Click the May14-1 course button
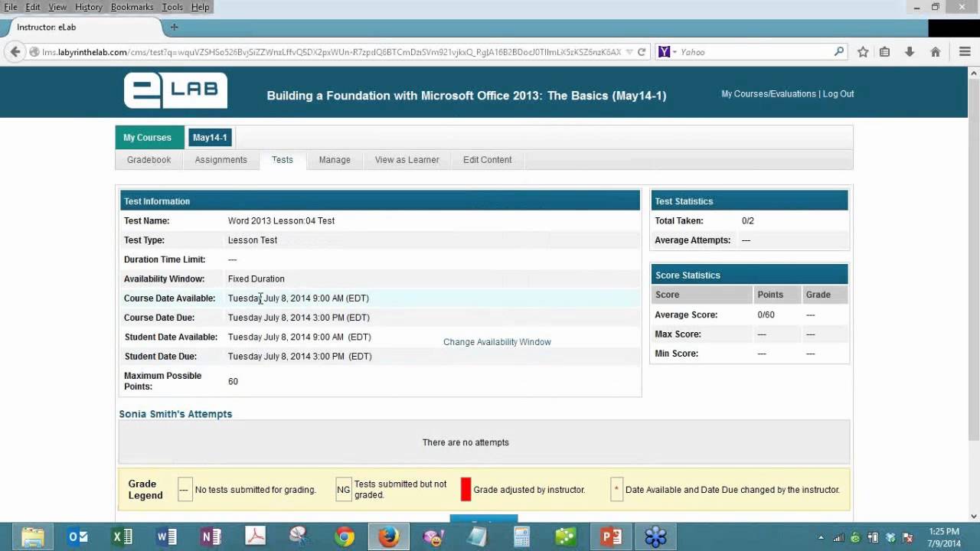980x551 pixels. [x=210, y=138]
